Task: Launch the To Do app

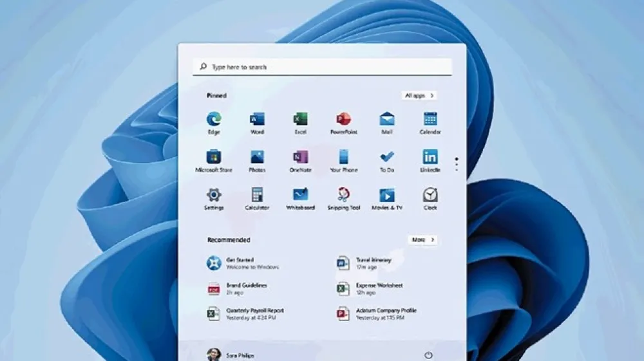Action: [387, 160]
